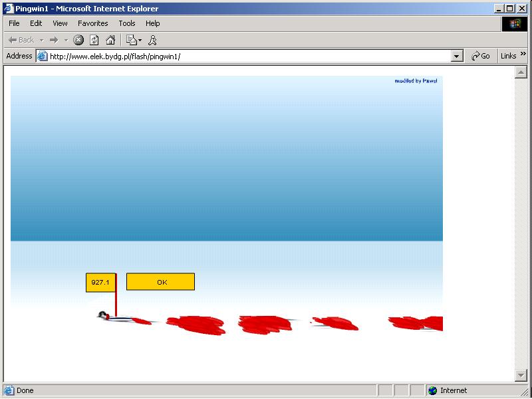Click the Forward arrow button
The image size is (532, 399).
(54, 40)
